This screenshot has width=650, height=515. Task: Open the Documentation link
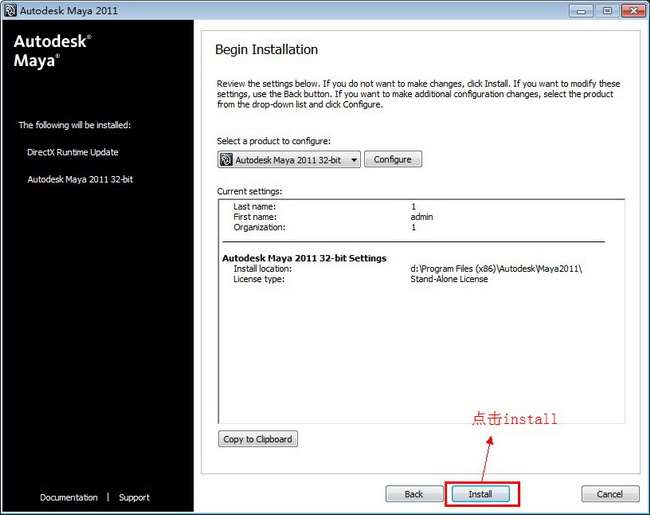point(69,497)
